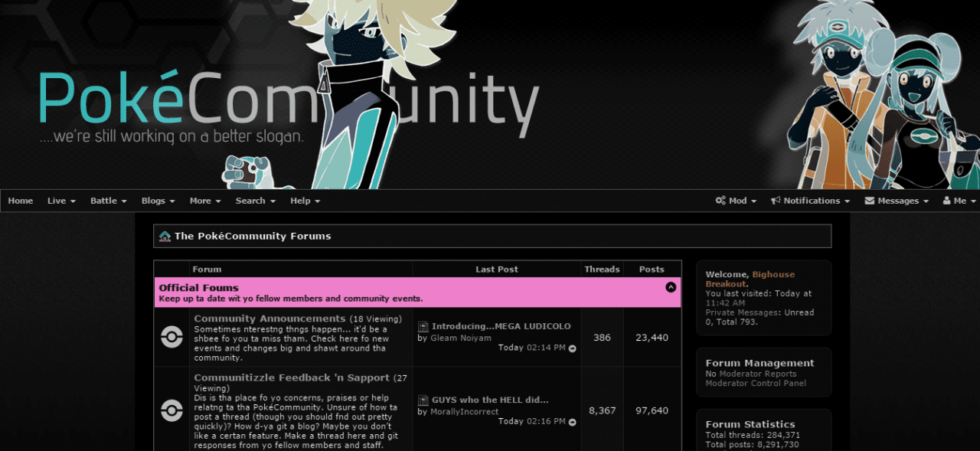The height and width of the screenshot is (451, 980).
Task: Click Total threads: 284,371 text
Action: coord(753,435)
